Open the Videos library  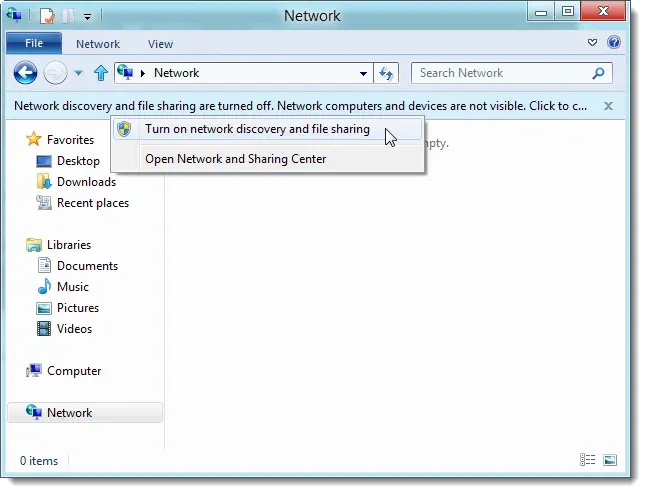[x=74, y=329]
